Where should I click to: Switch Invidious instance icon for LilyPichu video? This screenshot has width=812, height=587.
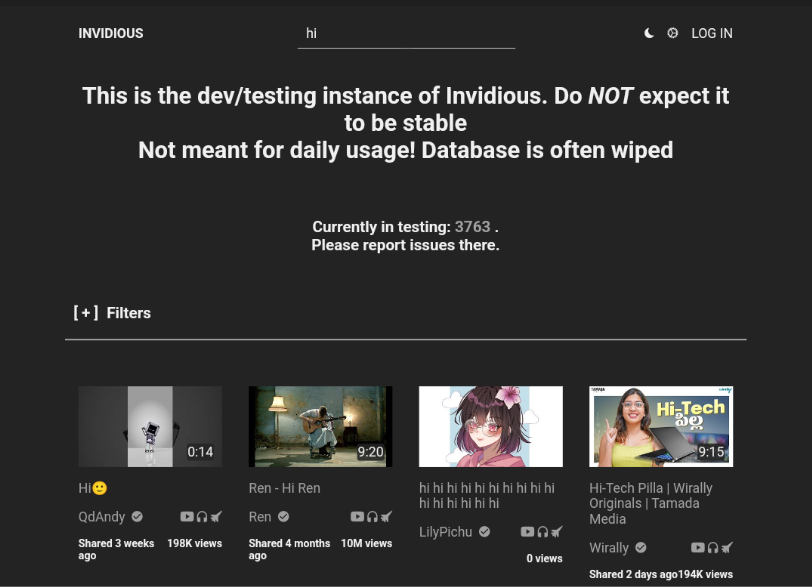click(557, 532)
